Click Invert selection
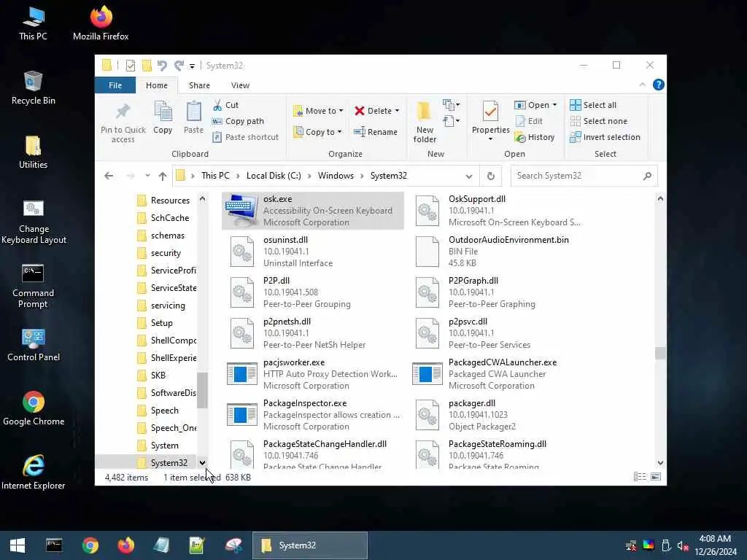 coord(605,137)
